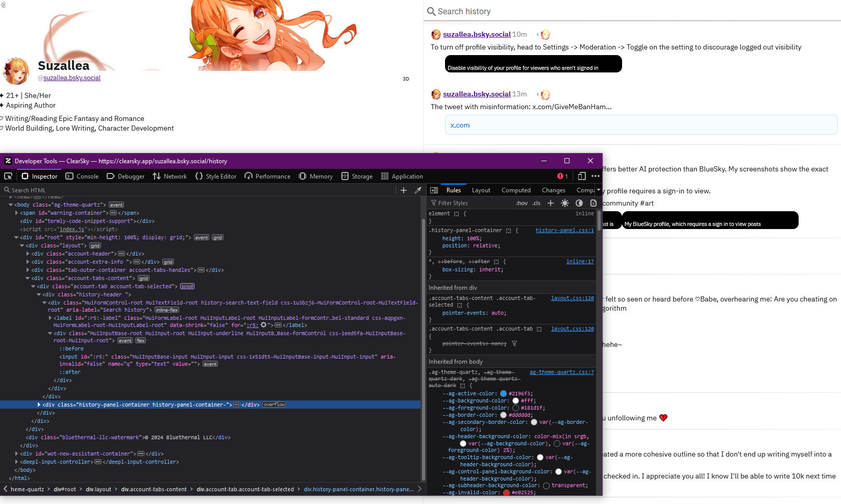The width and height of the screenshot is (841, 504).
Task: Toggle print media simulation icon
Action: [x=593, y=203]
